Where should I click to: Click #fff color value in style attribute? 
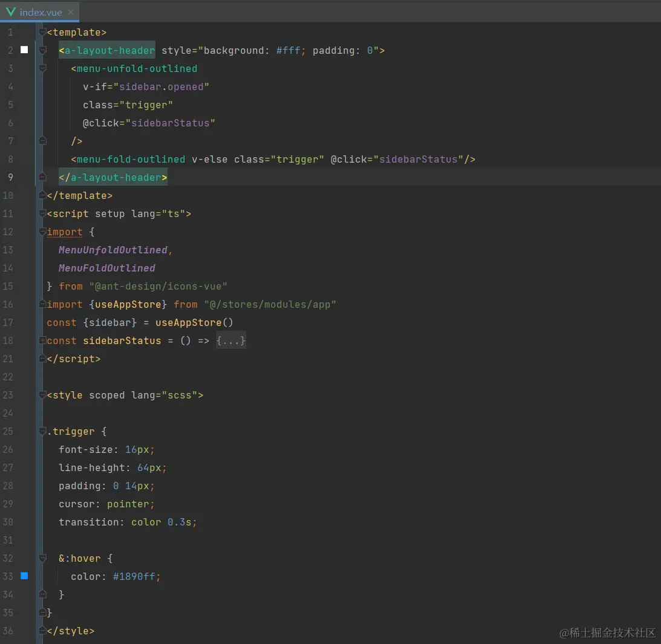(288, 50)
